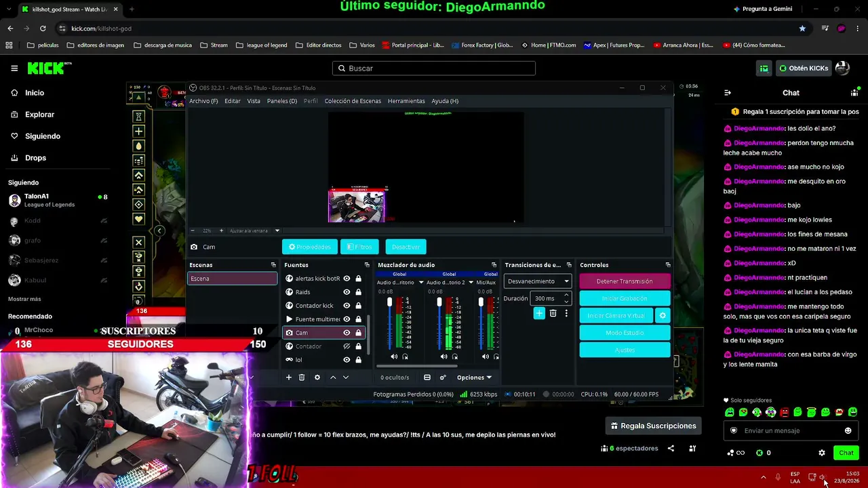Viewport: 868px width, 488px height.
Task: Undock the Escenas panel
Action: [273, 265]
